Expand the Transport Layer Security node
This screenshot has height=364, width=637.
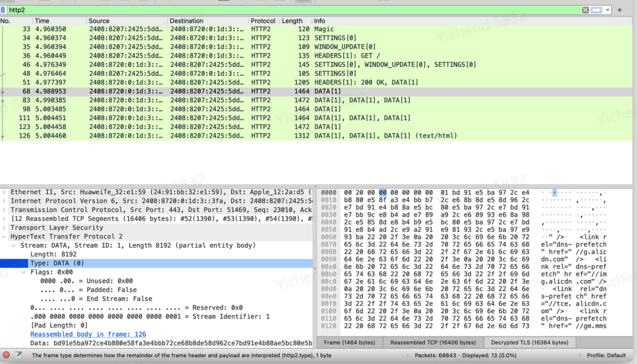point(5,228)
